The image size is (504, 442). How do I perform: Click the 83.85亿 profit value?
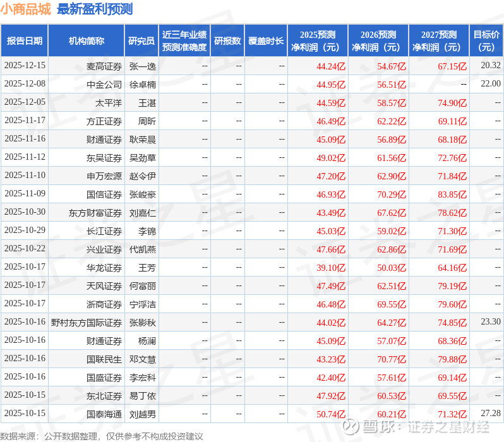[x=453, y=195]
